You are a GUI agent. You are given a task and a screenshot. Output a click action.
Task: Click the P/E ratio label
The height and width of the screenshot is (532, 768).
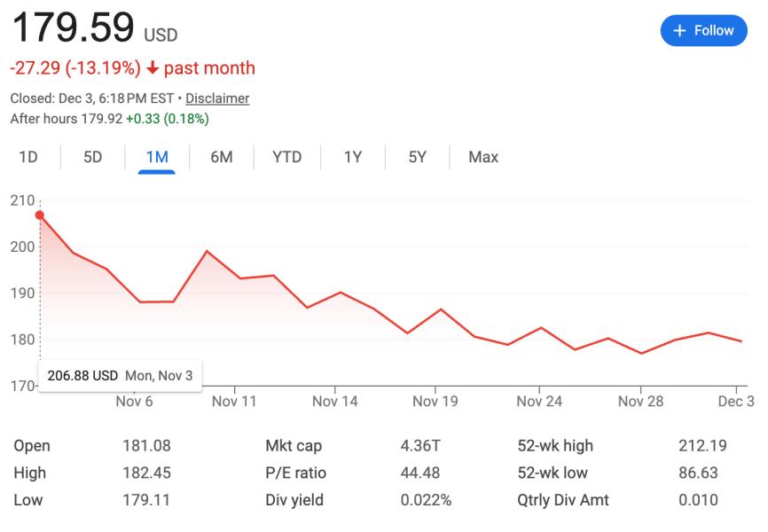[x=296, y=473]
